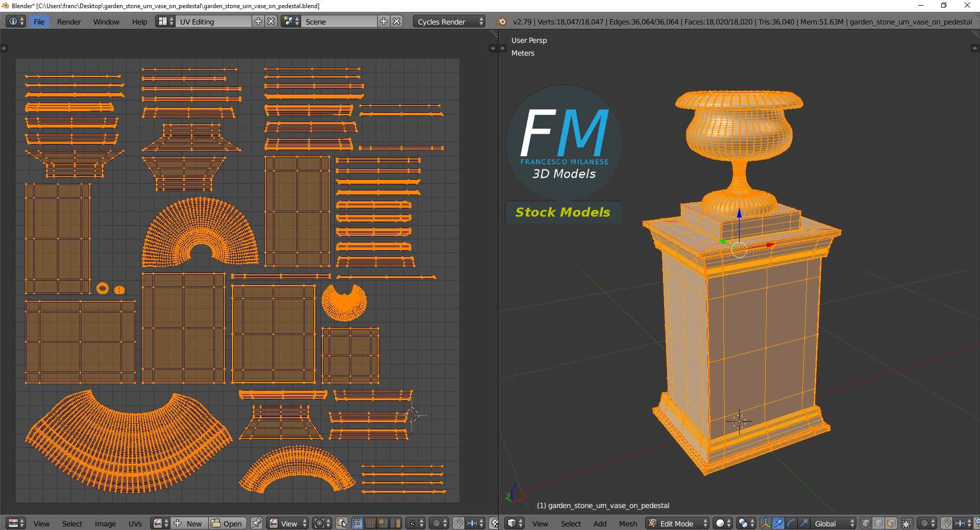980x530 pixels.
Task: Toggle limit selection to visible icon
Action: 907,523
